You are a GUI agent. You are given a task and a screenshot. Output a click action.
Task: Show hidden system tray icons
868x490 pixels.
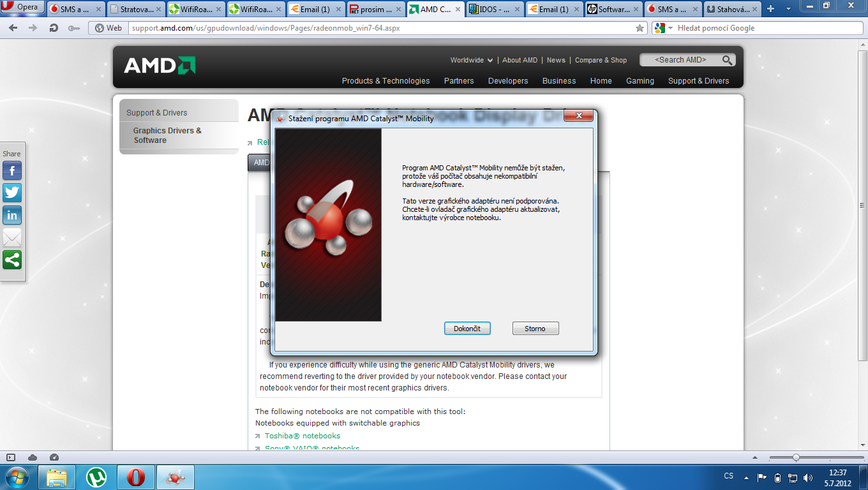745,477
